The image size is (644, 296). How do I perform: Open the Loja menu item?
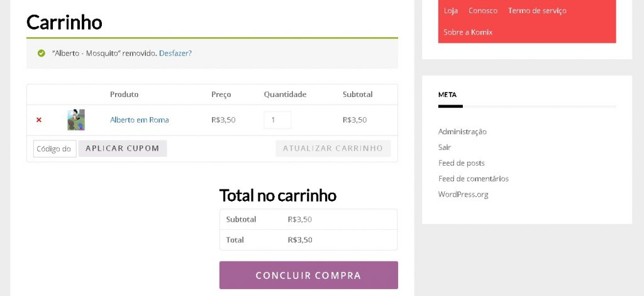(x=451, y=11)
